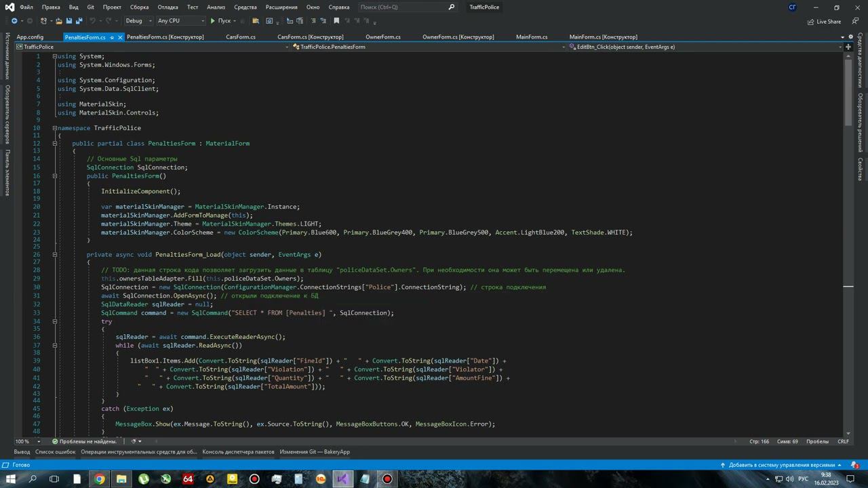Open Google Chrome from the taskbar
This screenshot has height=488, width=868.
pos(99,479)
